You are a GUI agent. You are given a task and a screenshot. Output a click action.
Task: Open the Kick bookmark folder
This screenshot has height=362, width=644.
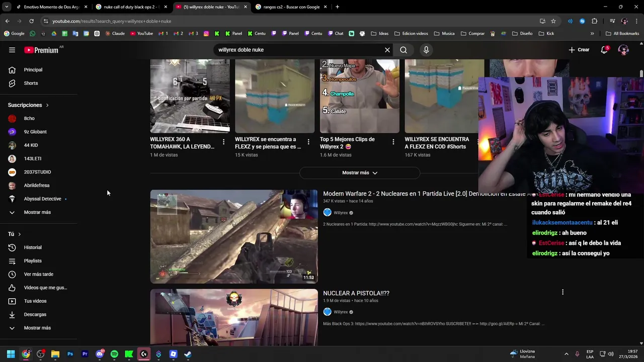[546, 34]
